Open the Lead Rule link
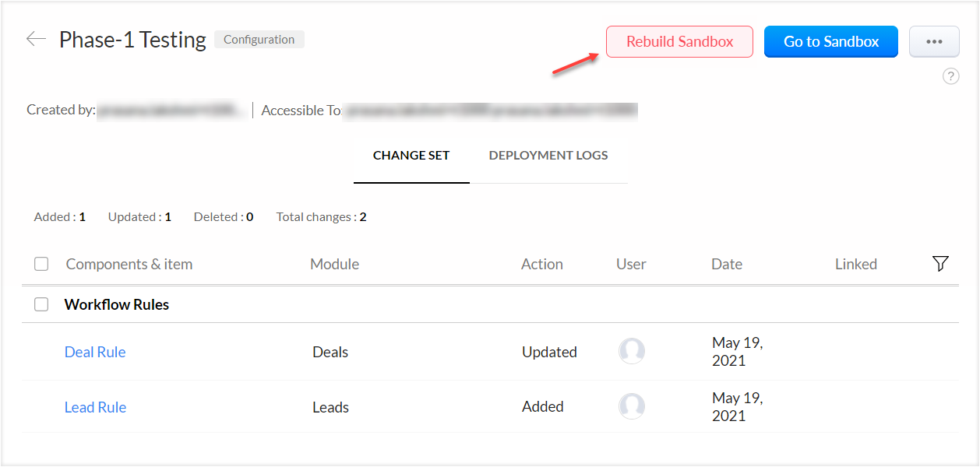 95,407
